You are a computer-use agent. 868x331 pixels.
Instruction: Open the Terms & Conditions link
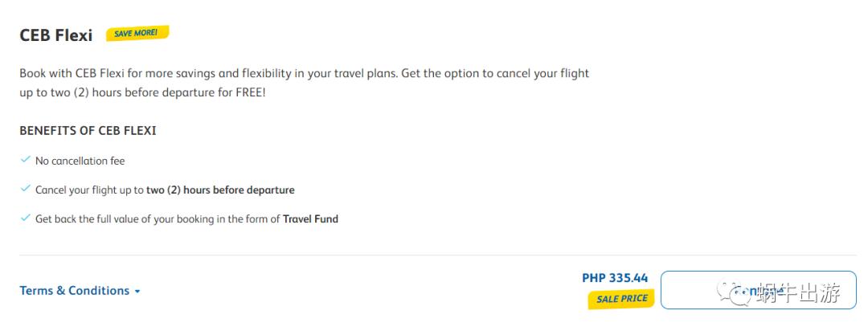pos(74,291)
